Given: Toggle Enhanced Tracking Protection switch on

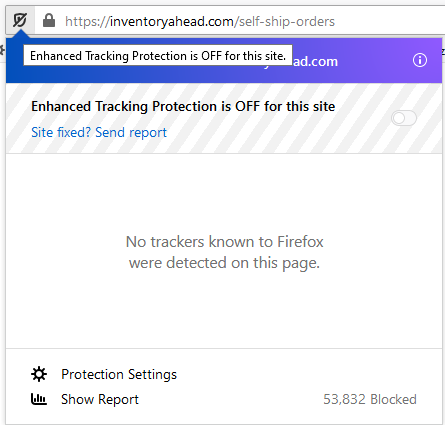Looking at the screenshot, I should click(404, 118).
